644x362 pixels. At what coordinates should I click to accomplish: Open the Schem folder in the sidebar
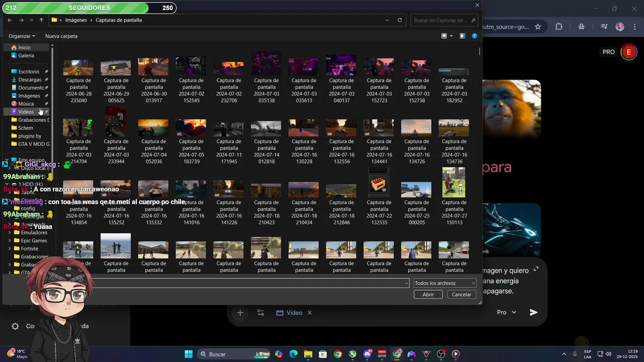click(x=26, y=128)
